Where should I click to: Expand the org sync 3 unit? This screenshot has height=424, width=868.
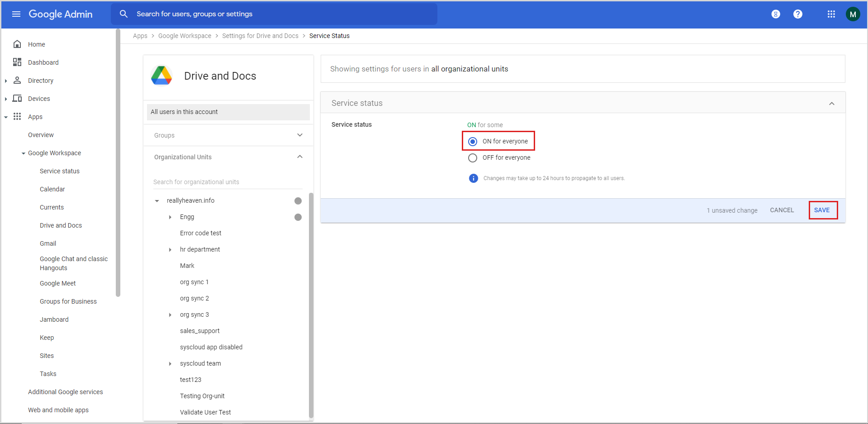pyautogui.click(x=170, y=315)
